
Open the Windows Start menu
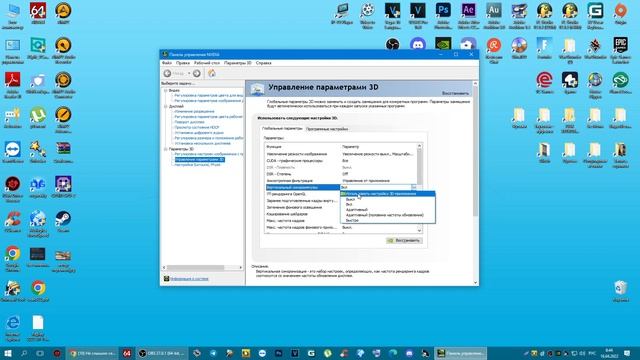(8, 353)
